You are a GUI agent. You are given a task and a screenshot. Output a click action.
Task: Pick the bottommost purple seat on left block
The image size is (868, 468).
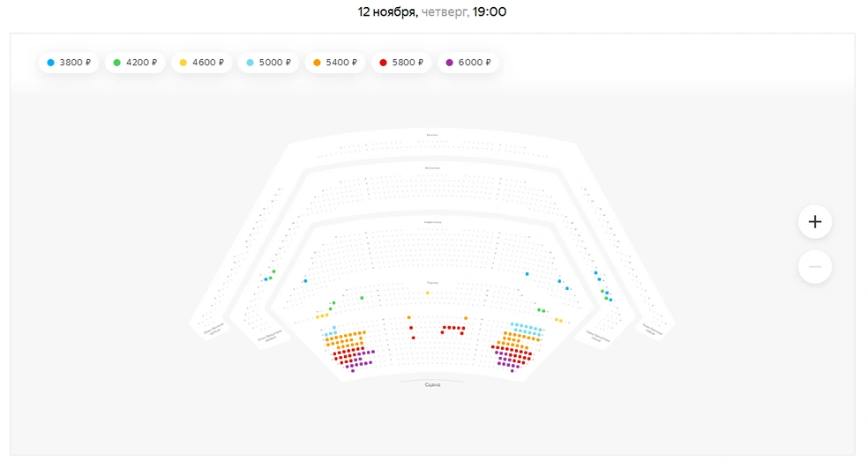pos(353,371)
